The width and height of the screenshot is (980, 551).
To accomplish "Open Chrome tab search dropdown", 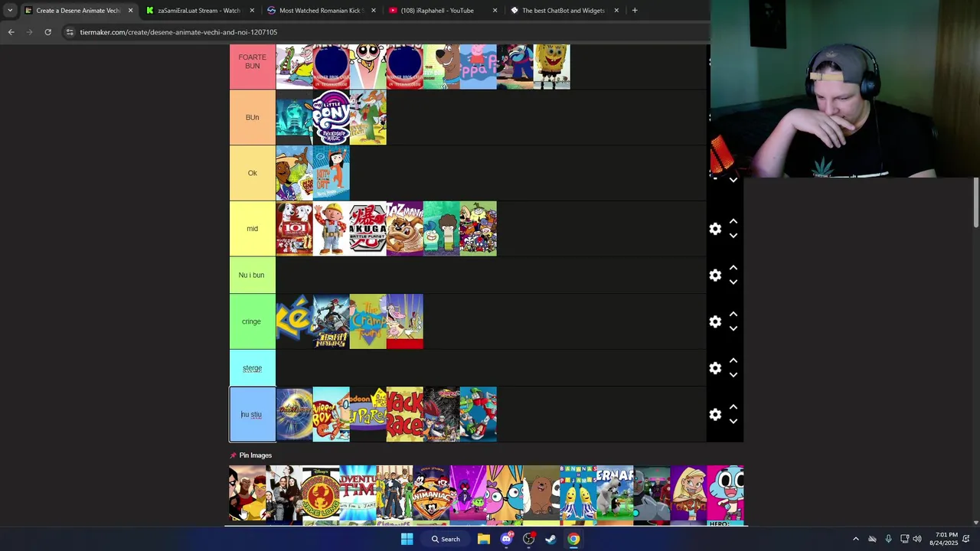I will pyautogui.click(x=10, y=11).
